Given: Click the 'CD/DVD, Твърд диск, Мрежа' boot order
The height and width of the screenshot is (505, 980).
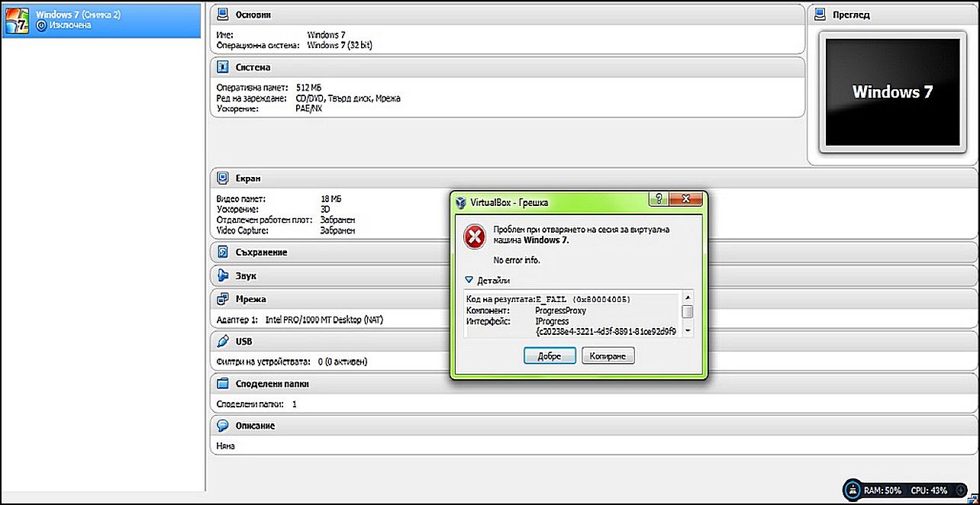Looking at the screenshot, I should [x=347, y=98].
